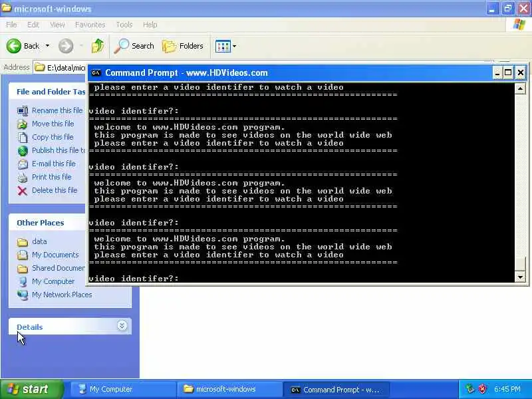Image resolution: width=532 pixels, height=399 pixels.
Task: Click Move this file link
Action: tap(53, 124)
